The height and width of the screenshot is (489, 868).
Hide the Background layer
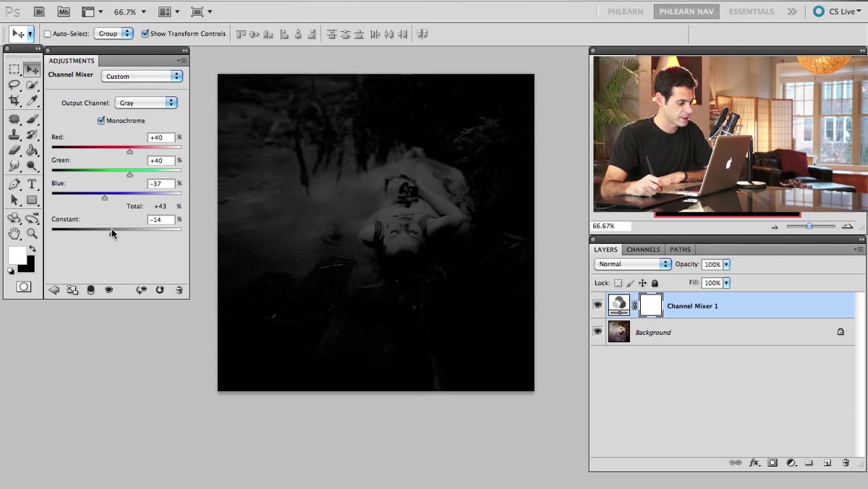(x=597, y=331)
